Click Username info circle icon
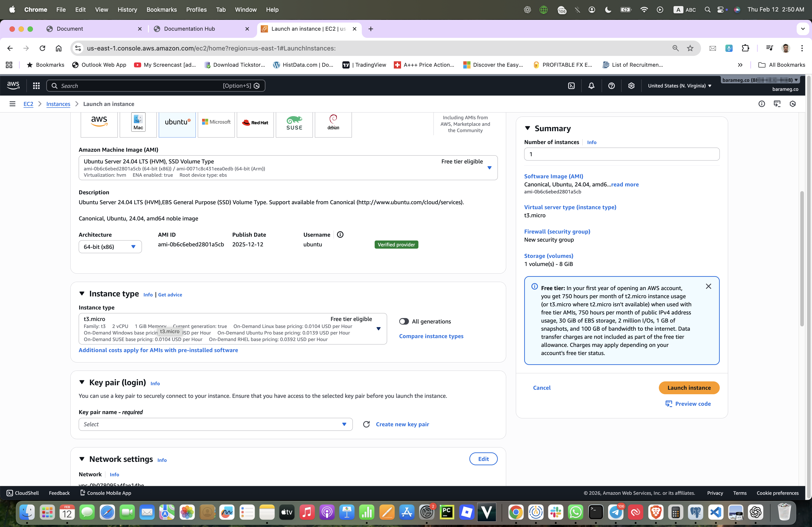Image resolution: width=812 pixels, height=527 pixels. (340, 234)
